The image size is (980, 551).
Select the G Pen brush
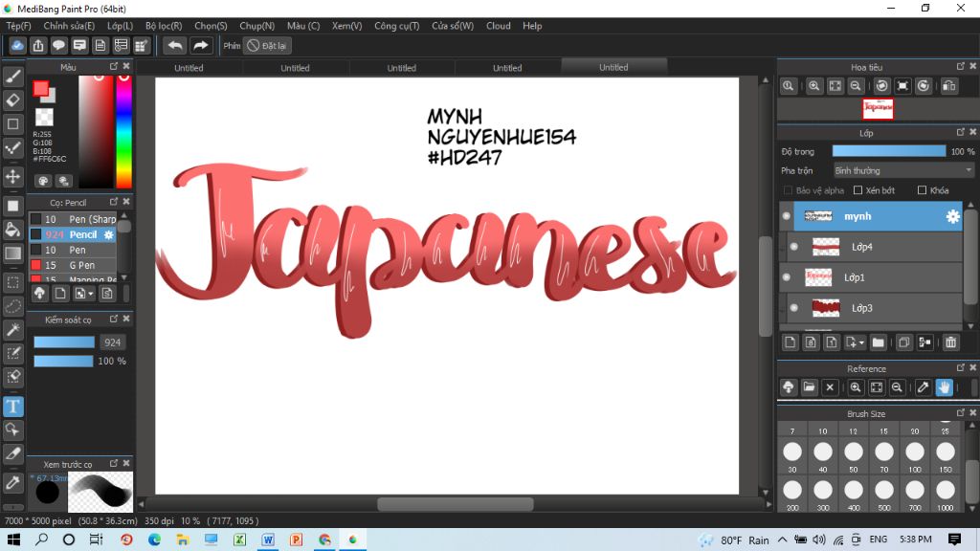tap(73, 265)
